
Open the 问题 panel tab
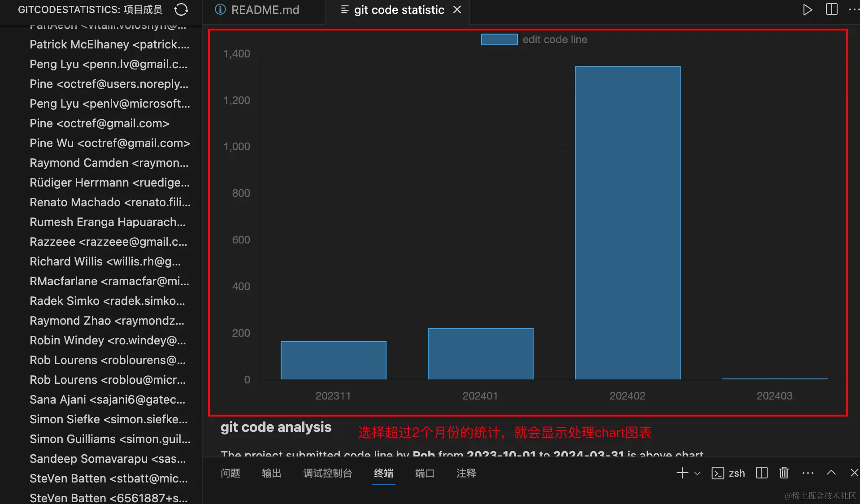(230, 473)
